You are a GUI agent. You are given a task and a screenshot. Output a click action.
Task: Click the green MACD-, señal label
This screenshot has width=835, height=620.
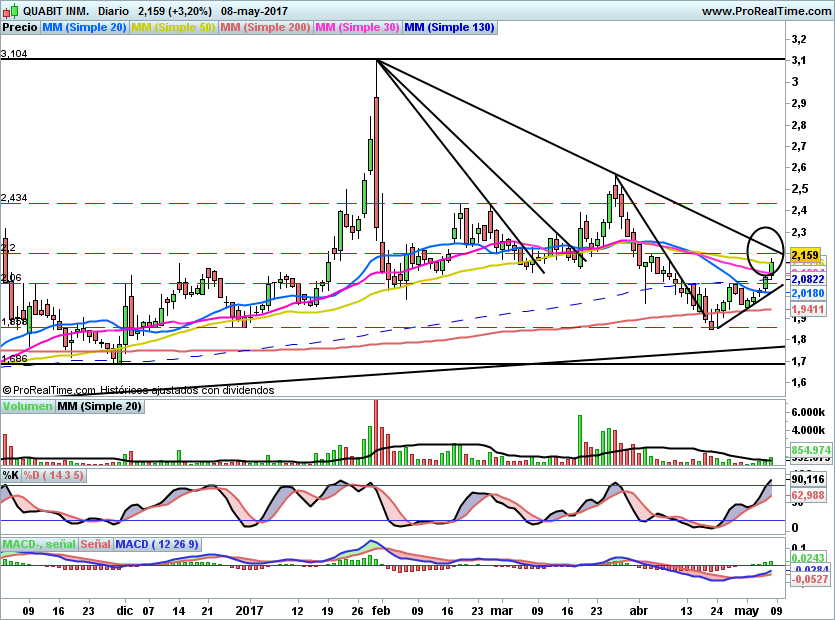click(39, 544)
